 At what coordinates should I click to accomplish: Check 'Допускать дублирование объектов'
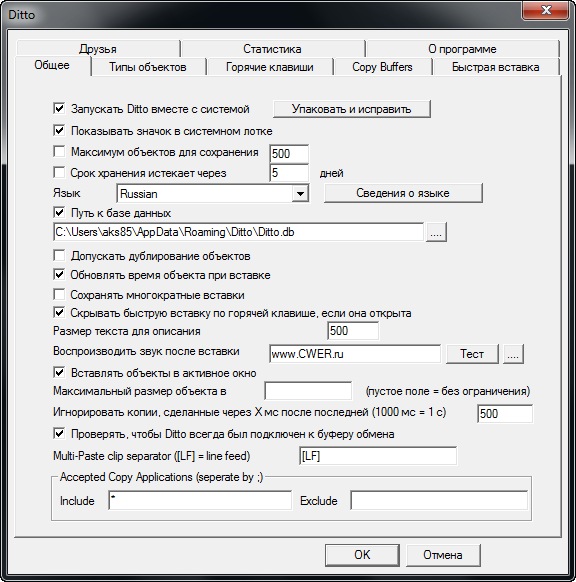(x=59, y=255)
